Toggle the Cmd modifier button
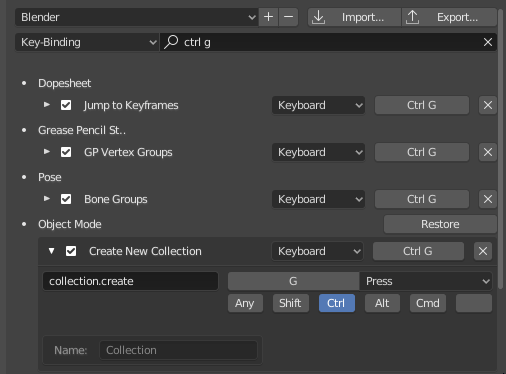Screen dimensions: 506x374 coord(428,303)
